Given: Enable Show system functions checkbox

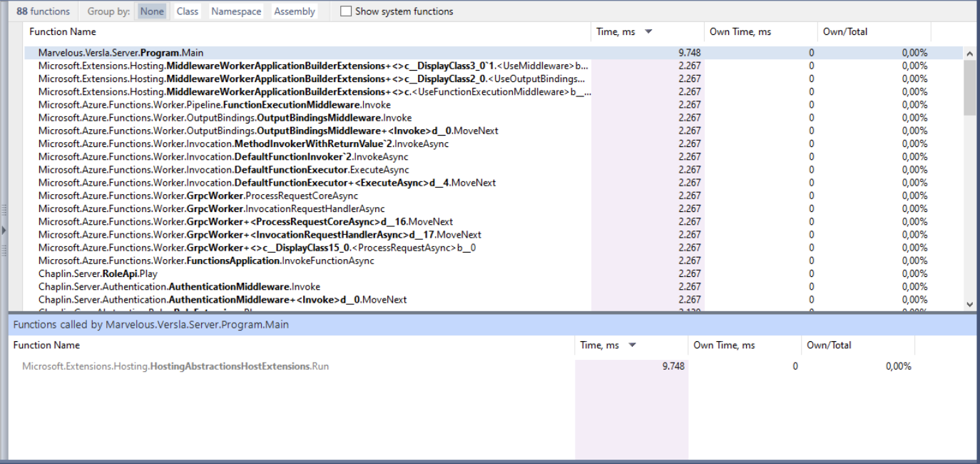Looking at the screenshot, I should tap(346, 11).
